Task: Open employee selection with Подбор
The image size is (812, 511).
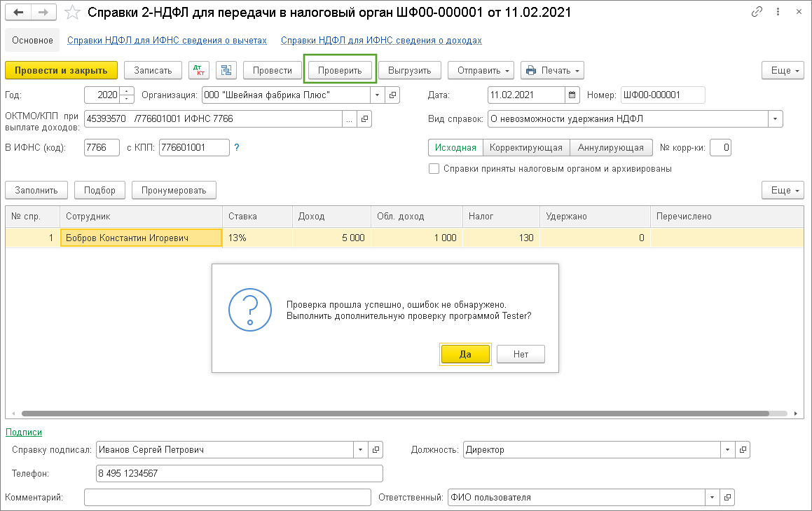Action: click(99, 190)
